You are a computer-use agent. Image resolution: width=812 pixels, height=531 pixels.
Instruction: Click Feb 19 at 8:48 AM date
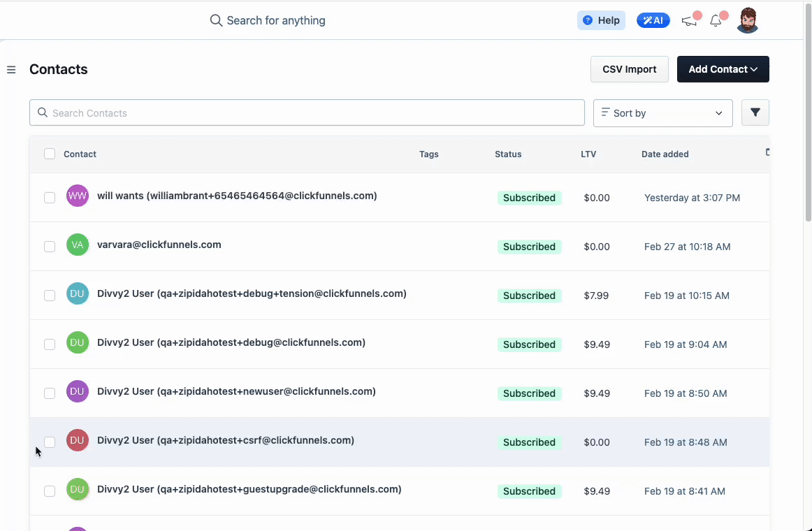point(686,442)
